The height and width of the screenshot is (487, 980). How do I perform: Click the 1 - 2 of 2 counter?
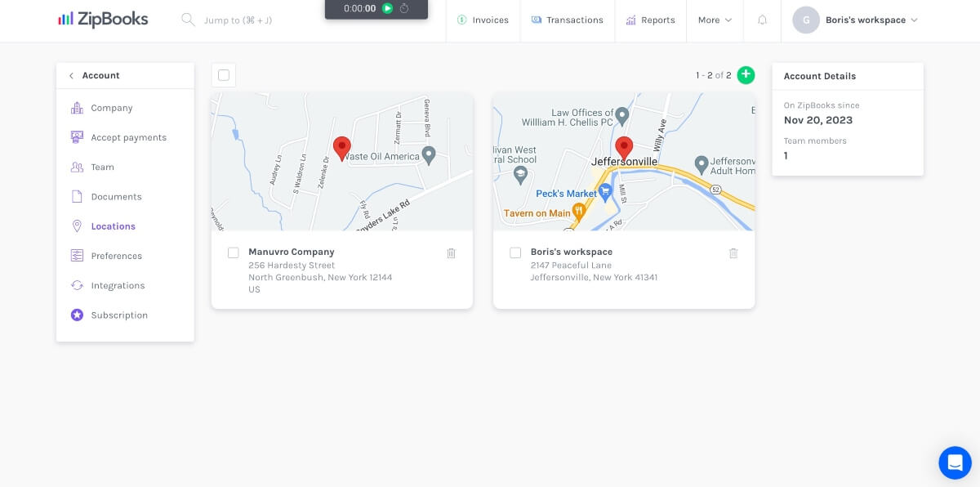tap(714, 75)
